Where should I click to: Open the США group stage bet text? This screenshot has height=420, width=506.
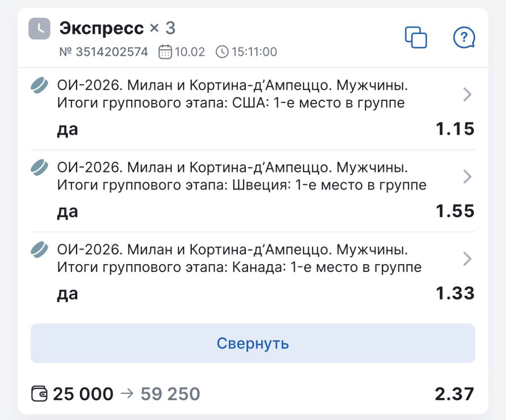coord(232,94)
